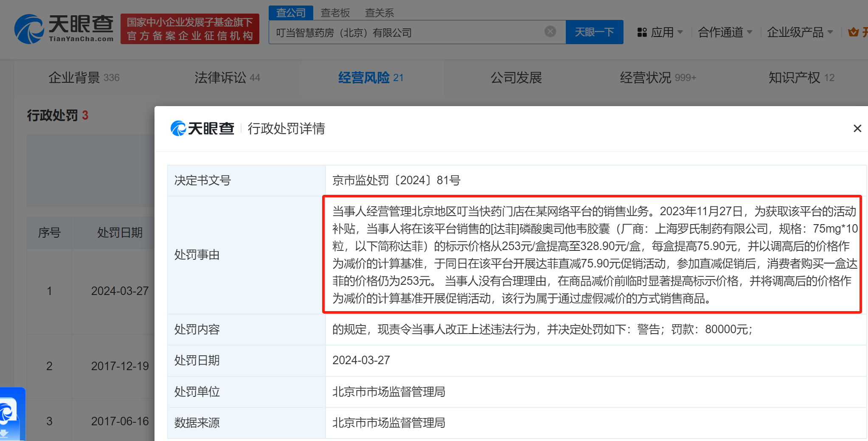Click the 应用 grid icon

[642, 32]
